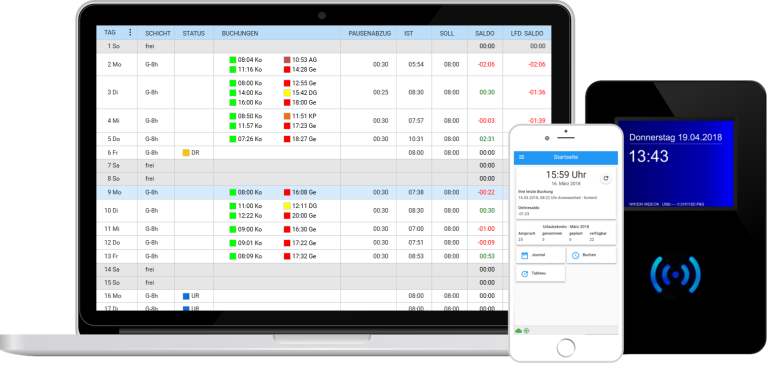
Task: Open the Buchen clock tile
Action: coord(591,255)
